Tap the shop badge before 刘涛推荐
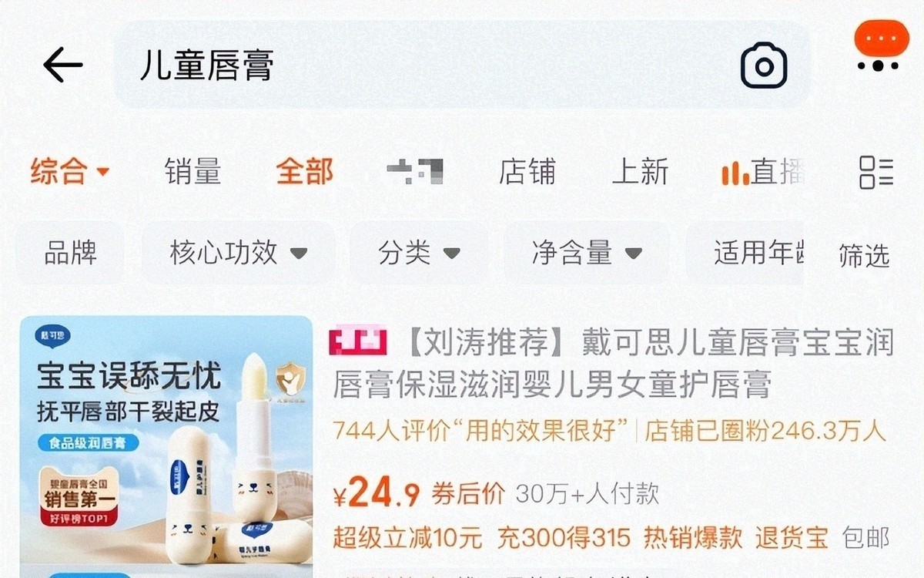The width and height of the screenshot is (924, 578). pos(358,340)
